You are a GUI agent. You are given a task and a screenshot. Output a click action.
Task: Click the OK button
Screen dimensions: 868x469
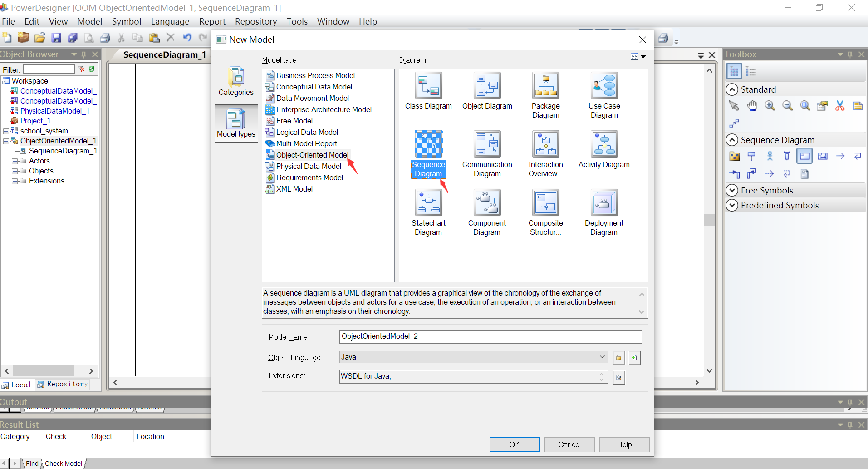click(515, 444)
